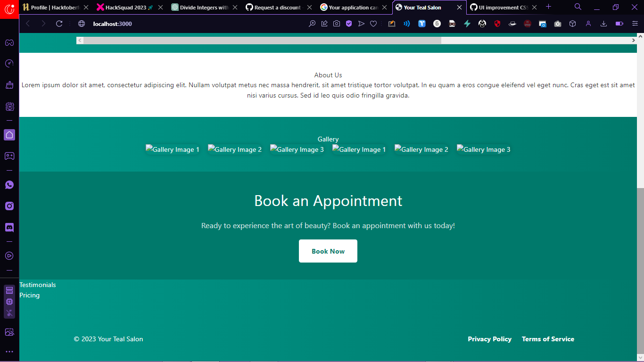Click the downloads icon in the toolbar

pos(603,24)
